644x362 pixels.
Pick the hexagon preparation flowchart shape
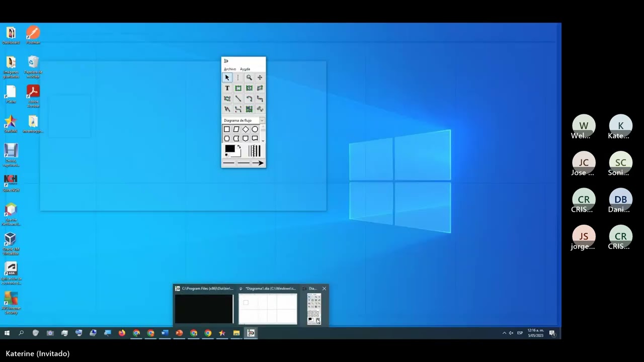(227, 138)
